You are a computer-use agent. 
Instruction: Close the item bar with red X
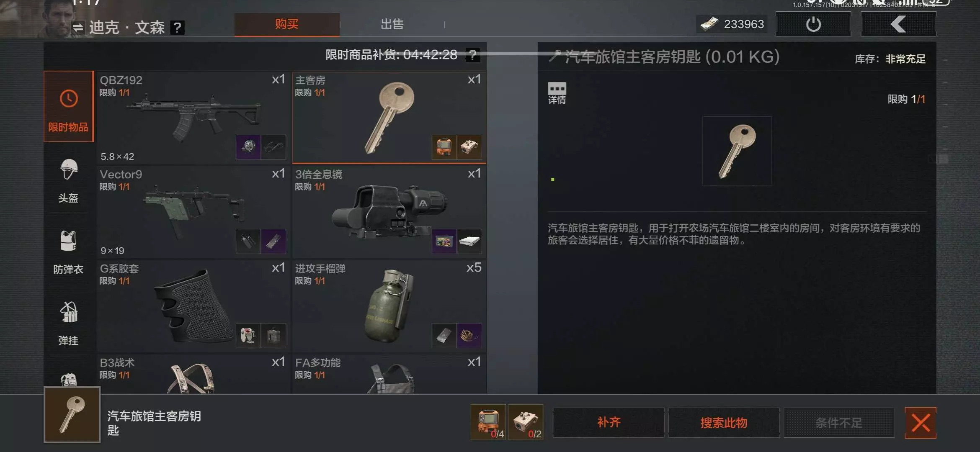click(x=921, y=423)
